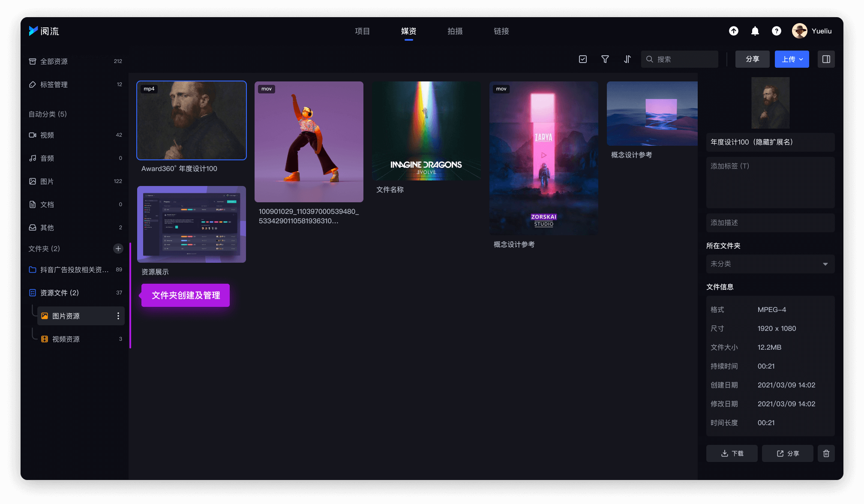Select the Zarya poster mov thumbnail
864x504 pixels.
click(x=544, y=158)
